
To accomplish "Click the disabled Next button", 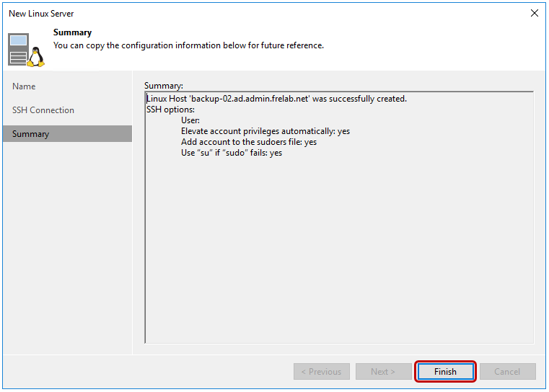I will pos(383,371).
